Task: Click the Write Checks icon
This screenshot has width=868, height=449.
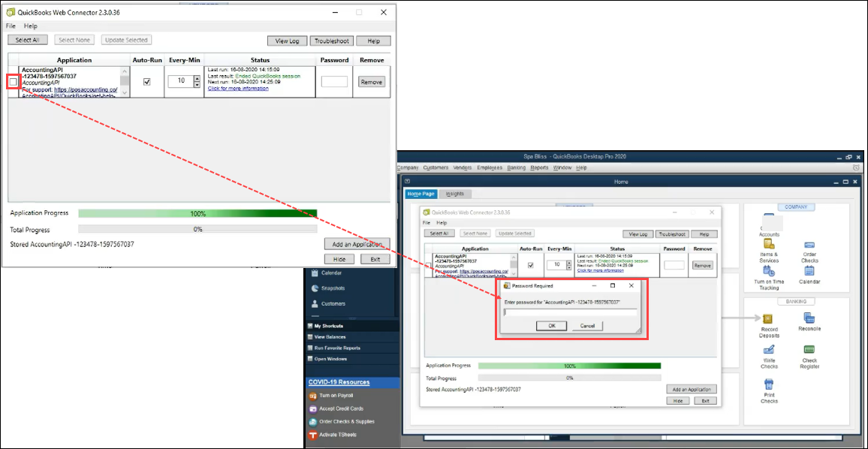Action: [x=769, y=350]
